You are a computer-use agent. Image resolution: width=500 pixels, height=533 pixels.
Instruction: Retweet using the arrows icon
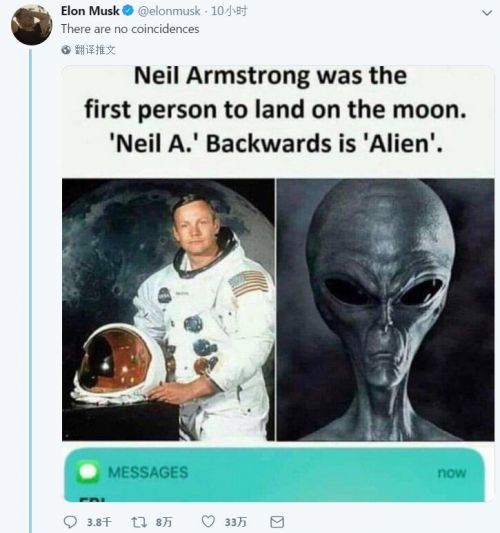(x=139, y=522)
